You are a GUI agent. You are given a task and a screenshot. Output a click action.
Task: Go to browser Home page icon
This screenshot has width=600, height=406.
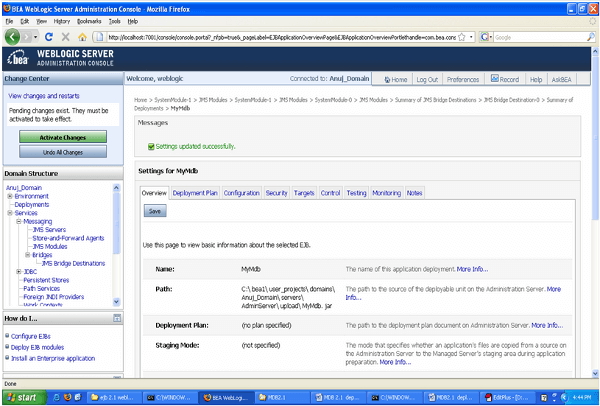[x=82, y=37]
